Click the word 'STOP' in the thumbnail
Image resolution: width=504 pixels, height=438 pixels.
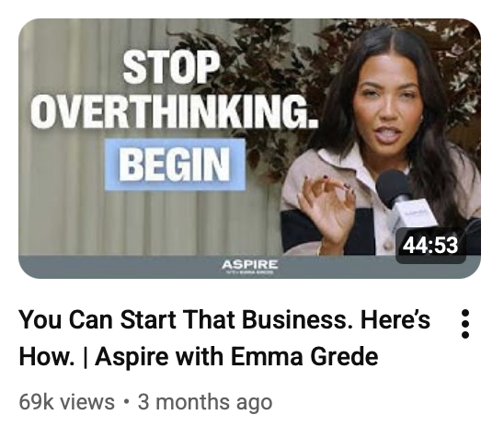tap(172, 68)
